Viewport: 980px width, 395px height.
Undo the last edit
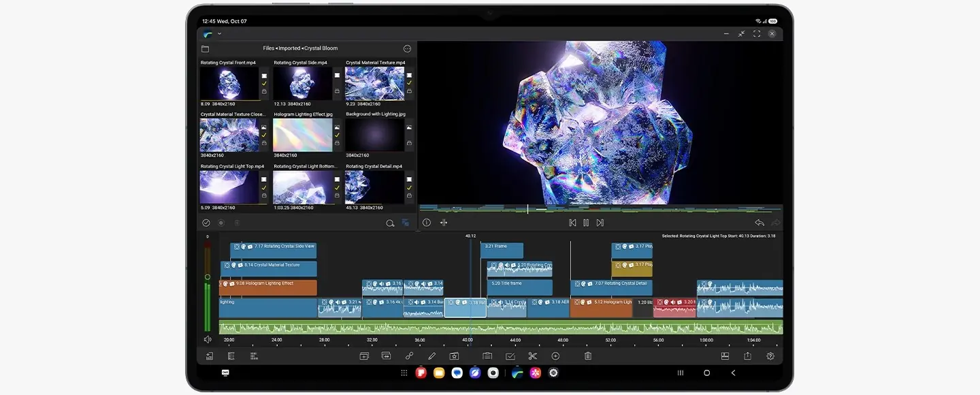point(759,223)
